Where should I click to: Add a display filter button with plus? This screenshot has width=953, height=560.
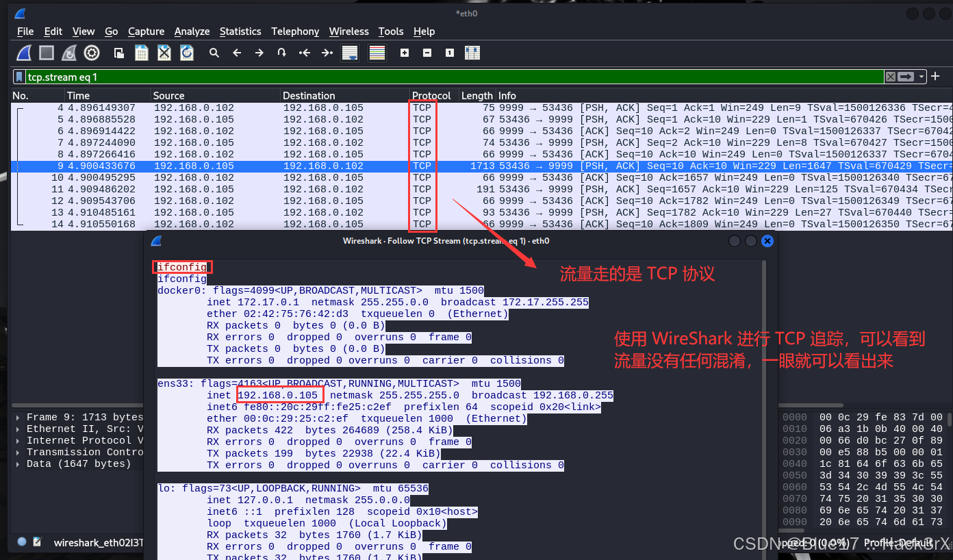935,76
